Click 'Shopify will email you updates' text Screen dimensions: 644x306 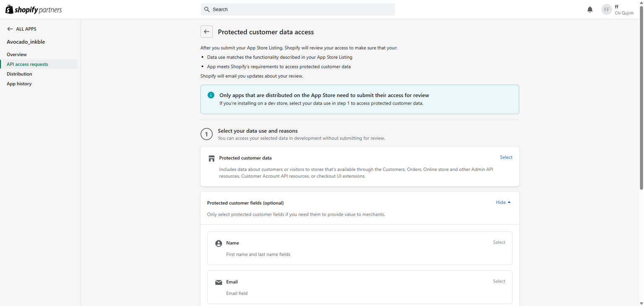tap(252, 76)
